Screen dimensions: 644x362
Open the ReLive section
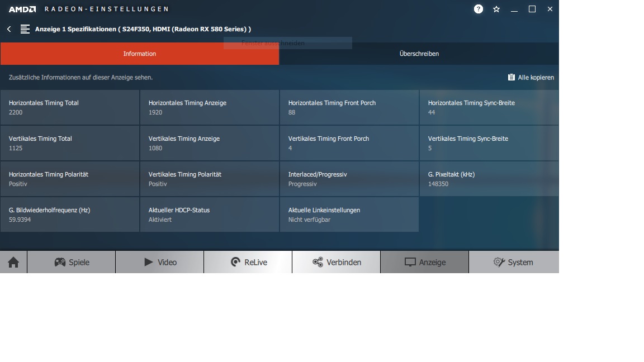[248, 262]
